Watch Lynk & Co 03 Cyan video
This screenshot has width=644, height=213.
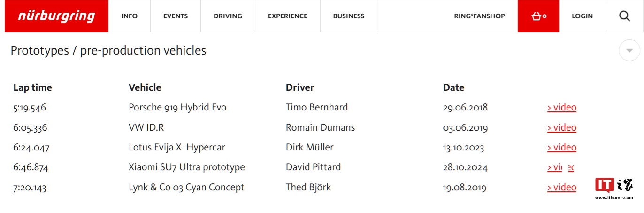pos(562,188)
